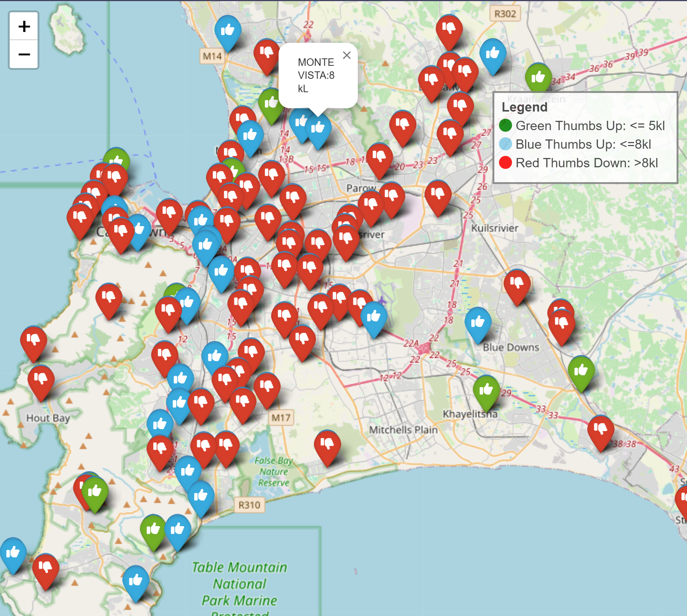Zoom in on the map
The height and width of the screenshot is (616, 687).
tap(24, 26)
